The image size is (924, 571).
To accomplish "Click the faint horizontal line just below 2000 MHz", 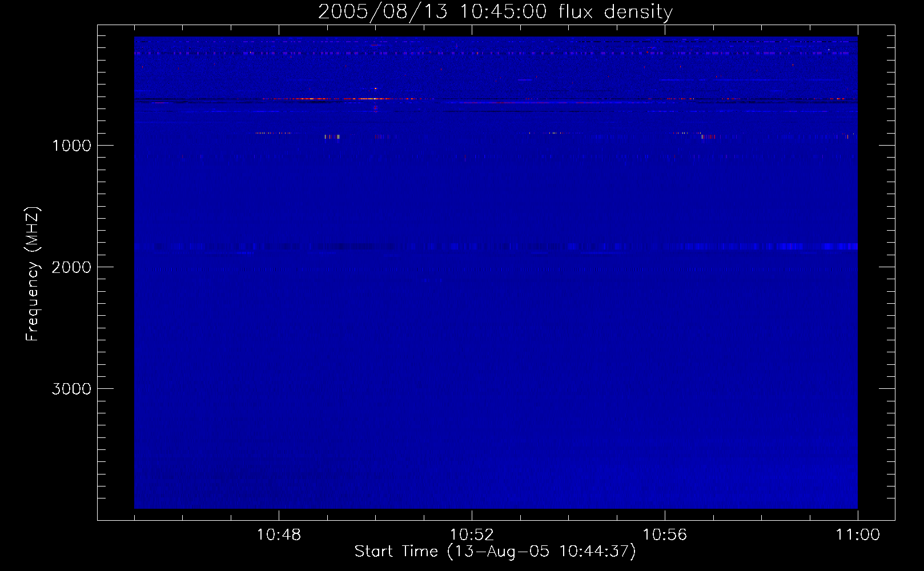I will [457, 270].
